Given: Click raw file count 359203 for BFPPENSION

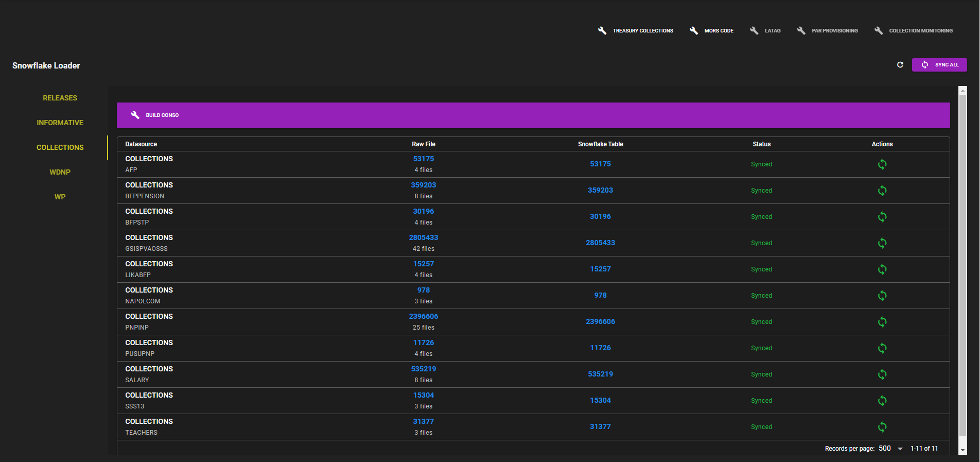Looking at the screenshot, I should tap(424, 185).
